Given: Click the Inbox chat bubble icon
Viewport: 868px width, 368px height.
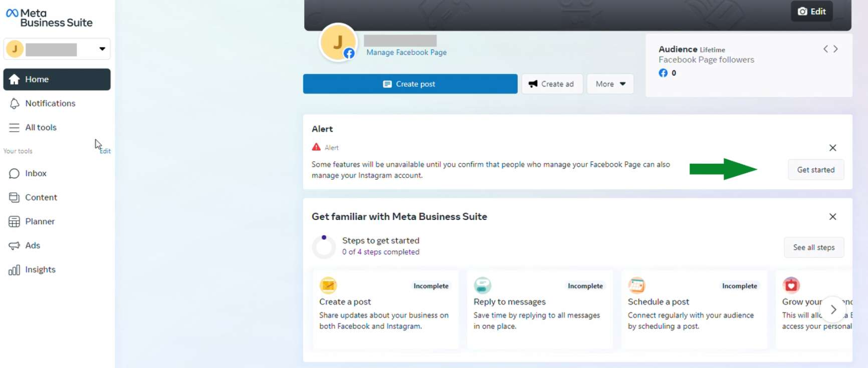Looking at the screenshot, I should (x=14, y=174).
